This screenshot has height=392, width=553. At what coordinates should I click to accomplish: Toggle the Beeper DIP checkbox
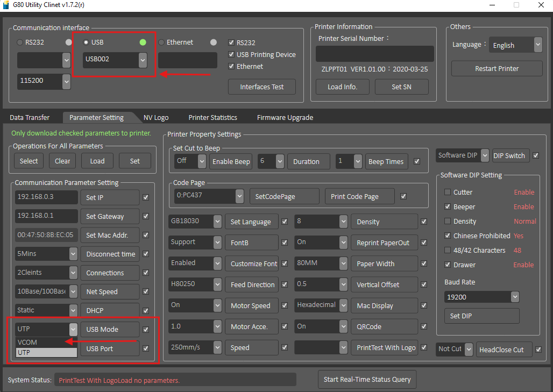(448, 206)
